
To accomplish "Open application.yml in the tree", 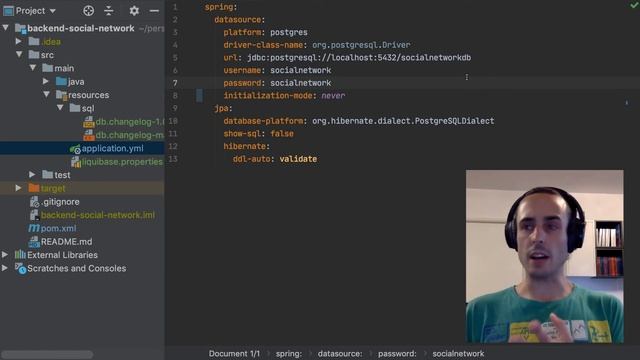I will 112,148.
